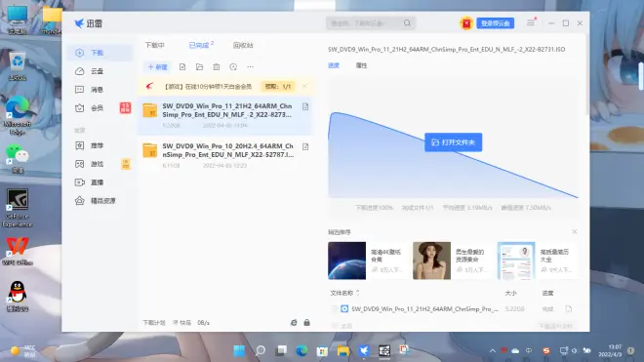The height and width of the screenshot is (362, 644).
Task: Open the three-dots more options in toolbar
Action: (250, 67)
